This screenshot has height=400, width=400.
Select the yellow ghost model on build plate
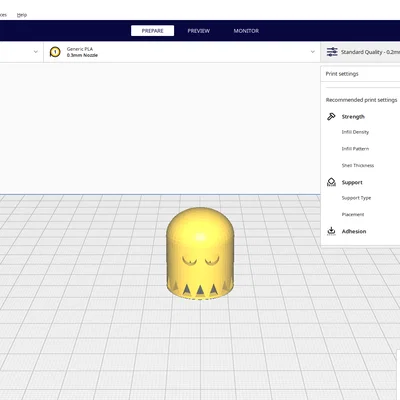point(200,253)
